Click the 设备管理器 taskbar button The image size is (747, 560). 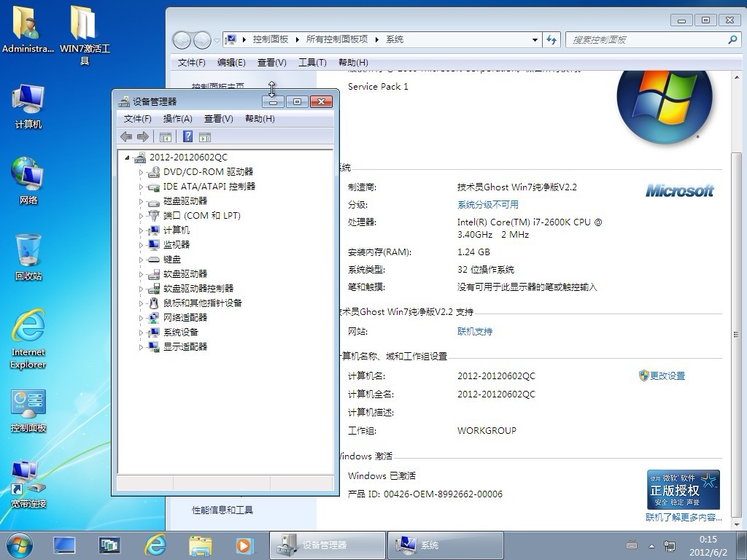pos(328,545)
